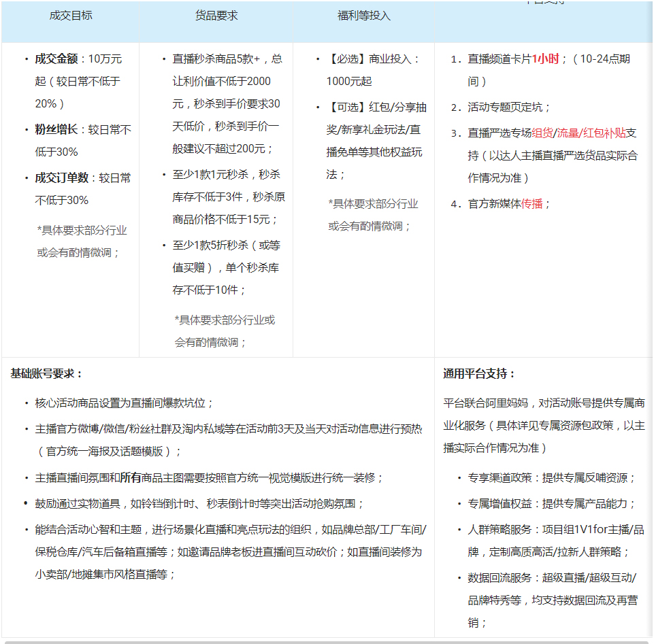656x644 pixels.
Task: Select the 成交订单数 label
Action: pyautogui.click(x=62, y=177)
